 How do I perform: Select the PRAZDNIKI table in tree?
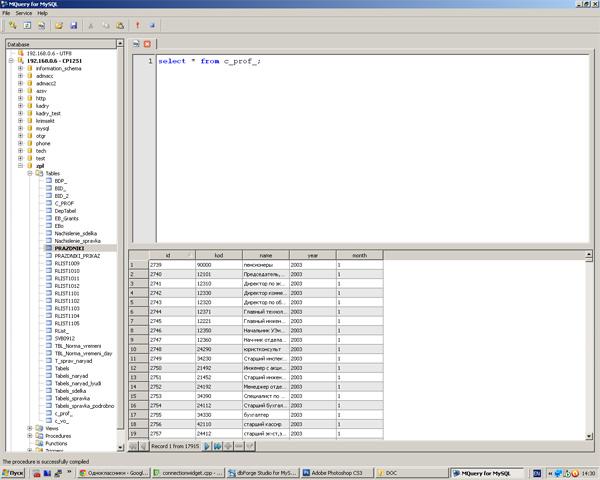69,248
